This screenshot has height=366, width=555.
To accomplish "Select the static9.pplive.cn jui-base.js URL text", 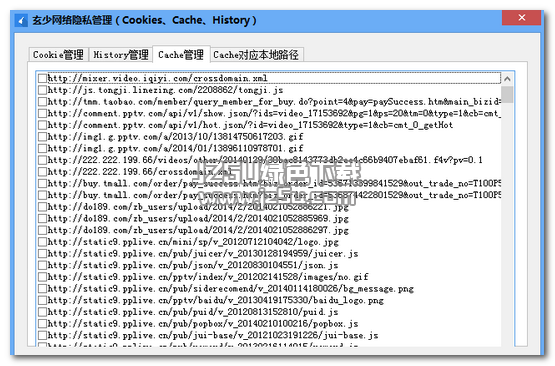I will [x=213, y=335].
